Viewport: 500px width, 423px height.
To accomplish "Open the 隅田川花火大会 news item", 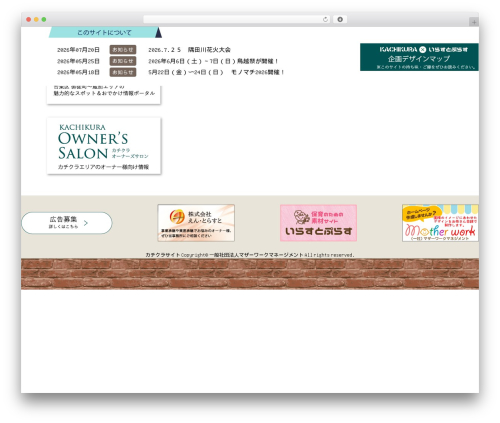I will click(x=189, y=50).
